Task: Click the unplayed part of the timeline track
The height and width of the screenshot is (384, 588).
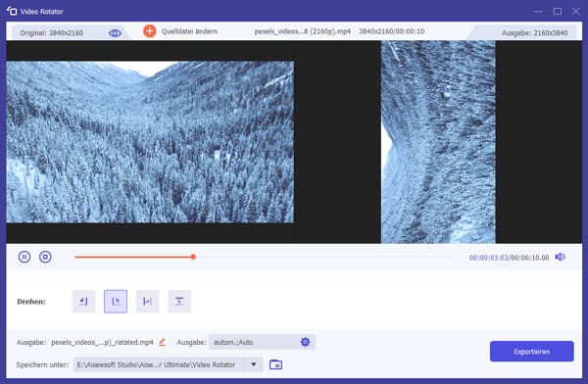Action: [x=322, y=257]
